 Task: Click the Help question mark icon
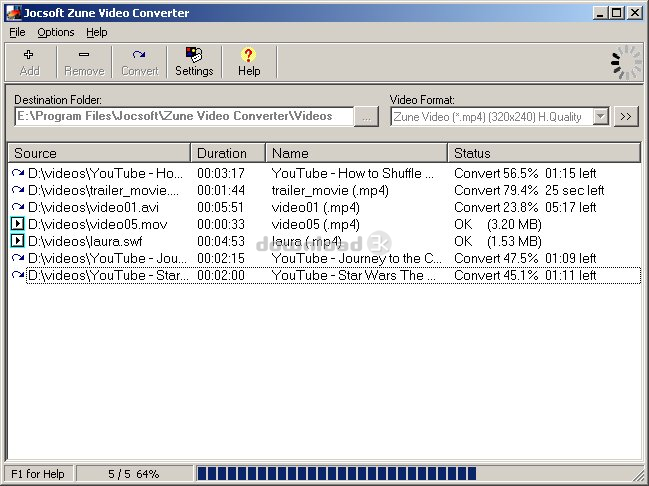coord(248,55)
